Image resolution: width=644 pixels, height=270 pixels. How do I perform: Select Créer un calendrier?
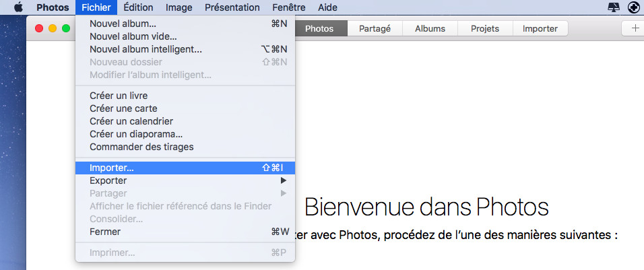(x=185, y=121)
